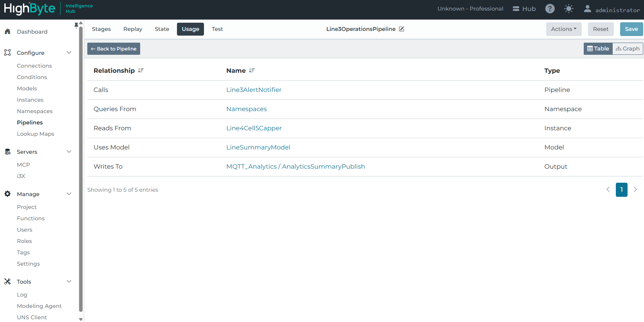Open the Stages tab
The image size is (644, 322).
(101, 29)
